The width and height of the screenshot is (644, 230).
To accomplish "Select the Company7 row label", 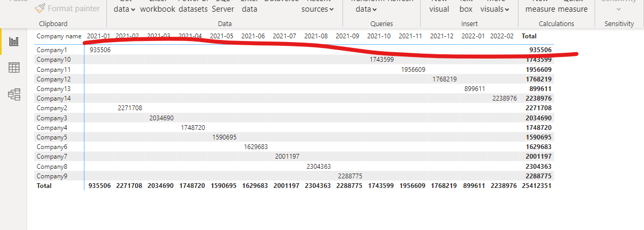I will click(52, 157).
